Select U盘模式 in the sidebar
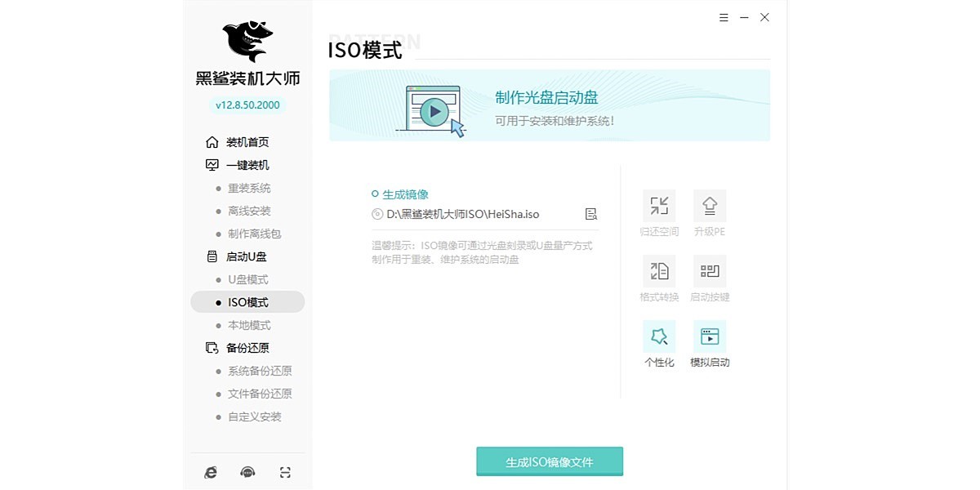Image resolution: width=980 pixels, height=490 pixels. click(x=248, y=279)
